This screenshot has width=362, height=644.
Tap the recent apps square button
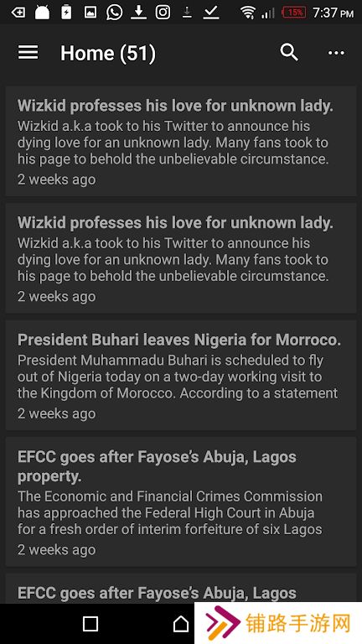tap(90, 624)
